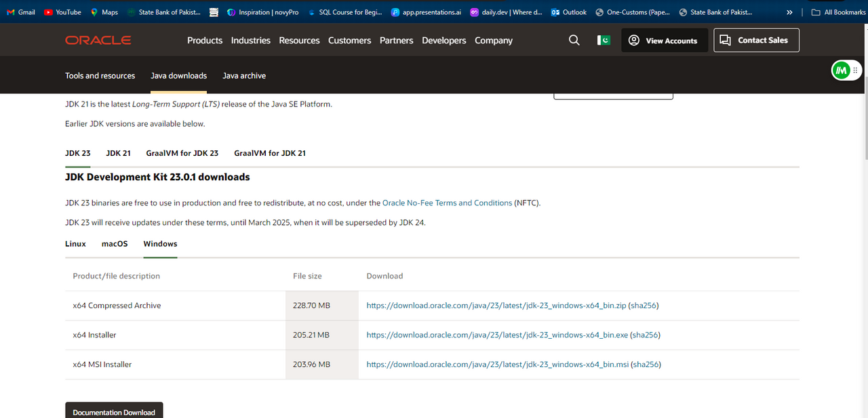Select the Linux platform tab

(x=75, y=244)
